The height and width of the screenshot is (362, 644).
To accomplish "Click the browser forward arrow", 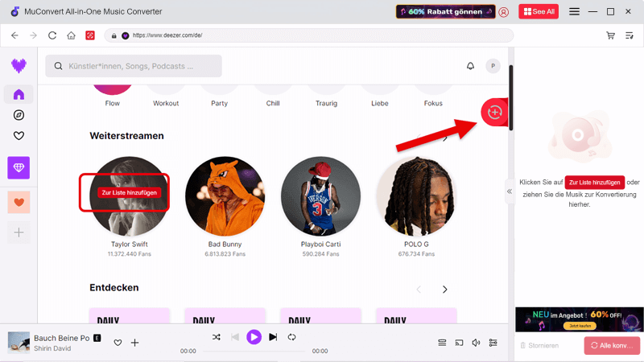I will coord(33,35).
